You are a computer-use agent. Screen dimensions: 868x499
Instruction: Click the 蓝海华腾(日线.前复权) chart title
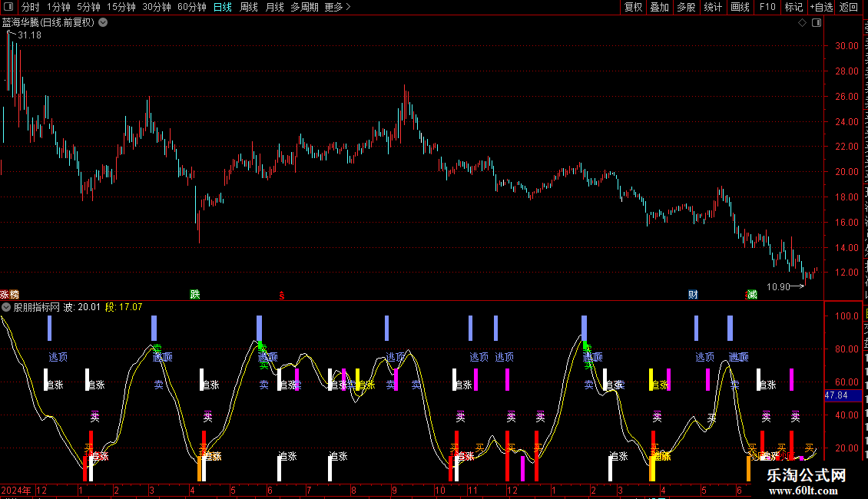tap(48, 23)
